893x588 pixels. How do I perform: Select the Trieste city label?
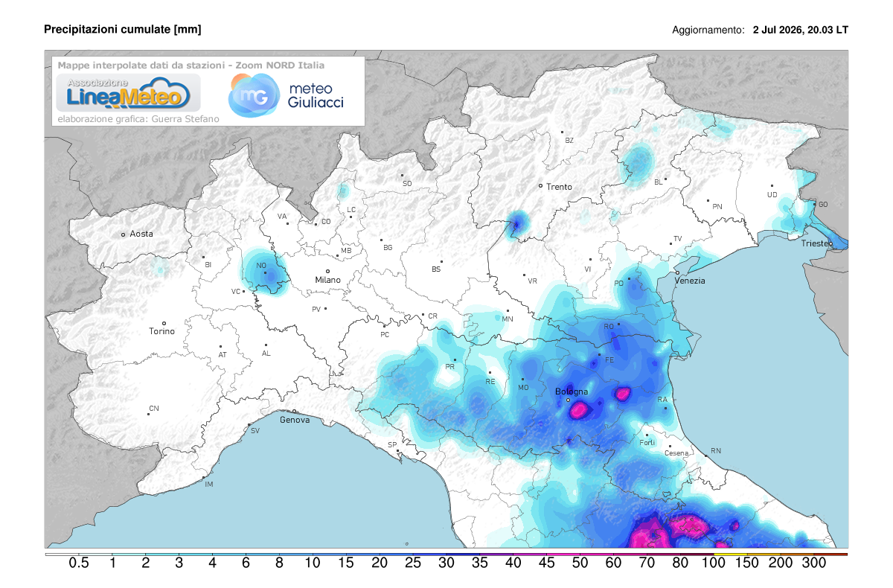click(815, 243)
